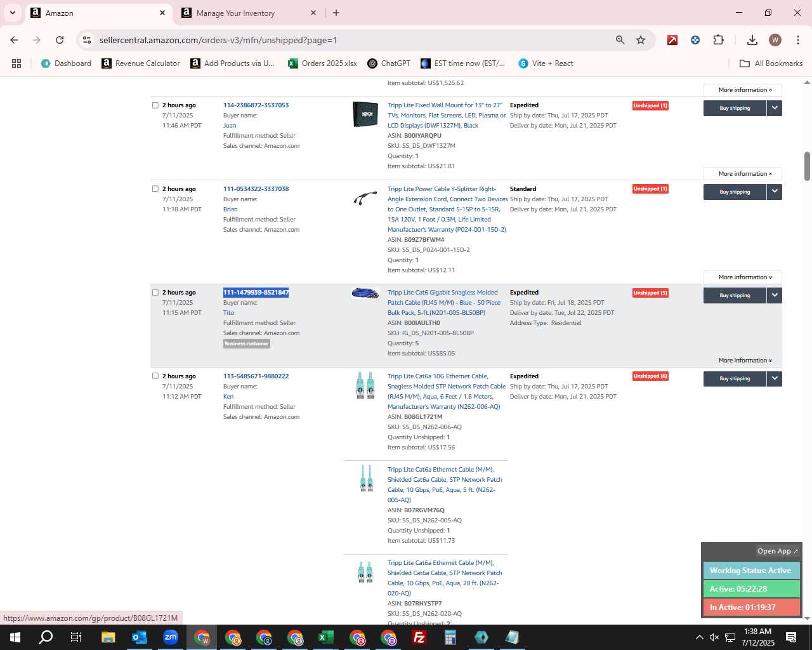The width and height of the screenshot is (812, 650).
Task: Open Chrome three-dot menu
Action: [x=797, y=40]
